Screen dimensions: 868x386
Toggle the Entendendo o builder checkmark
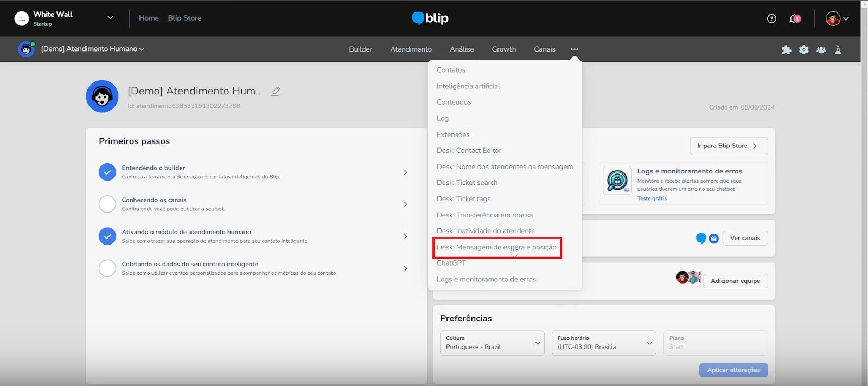tap(107, 172)
